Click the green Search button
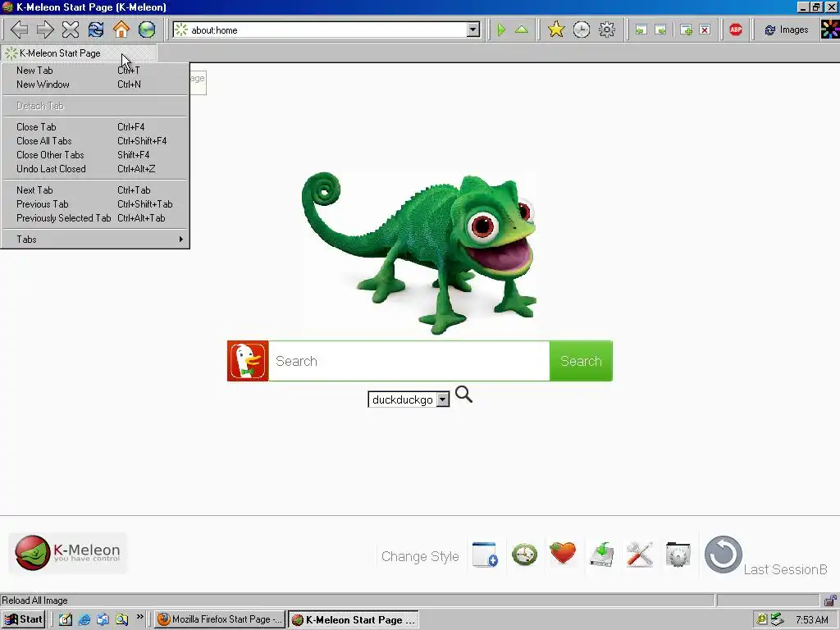The image size is (840, 630). click(581, 361)
